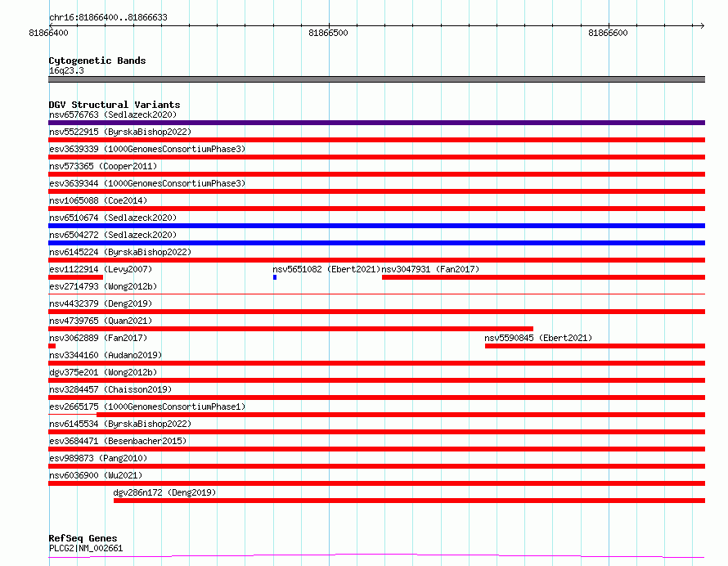The height and width of the screenshot is (566, 728).
Task: Click the Cytogenetic Bands track title
Action: [97, 61]
